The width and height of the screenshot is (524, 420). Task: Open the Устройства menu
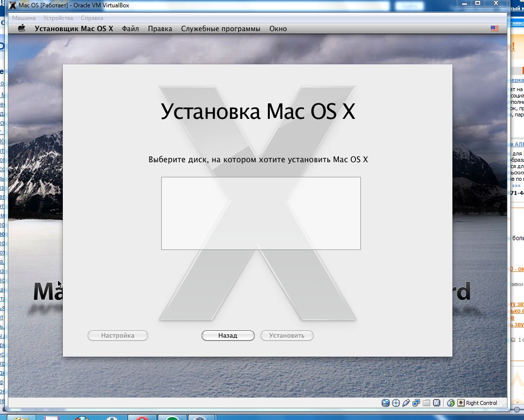point(58,18)
